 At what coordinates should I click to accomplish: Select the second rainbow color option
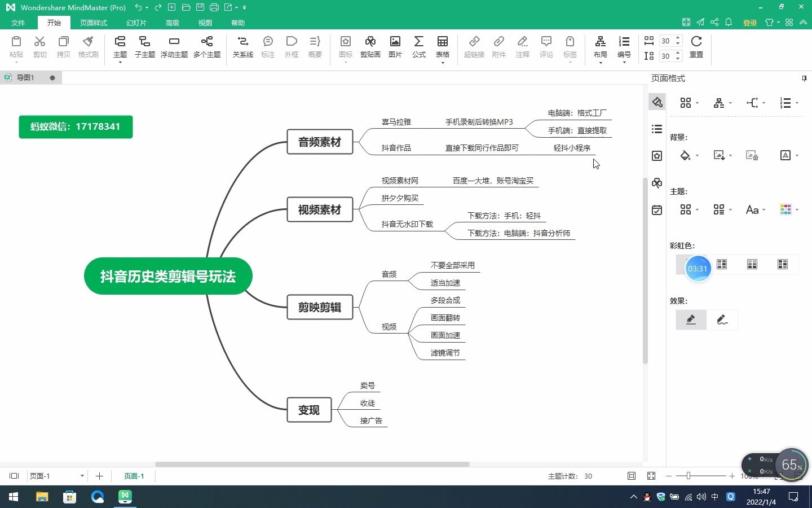coord(722,264)
